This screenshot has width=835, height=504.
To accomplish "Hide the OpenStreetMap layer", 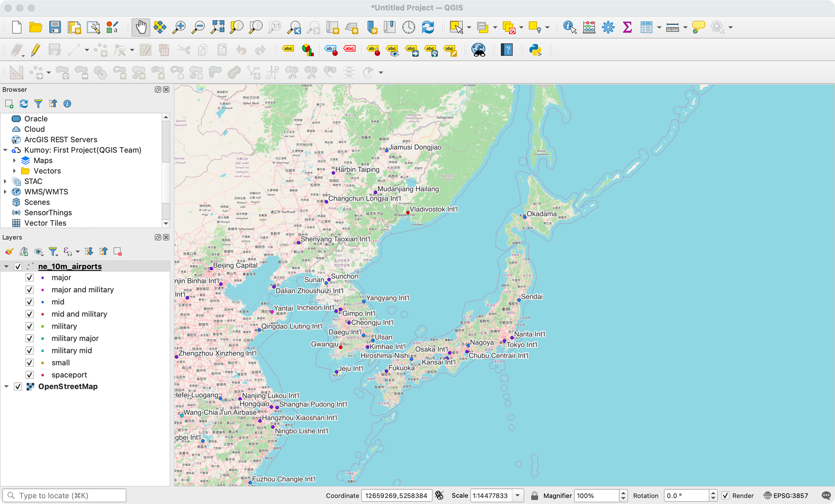I will [18, 387].
